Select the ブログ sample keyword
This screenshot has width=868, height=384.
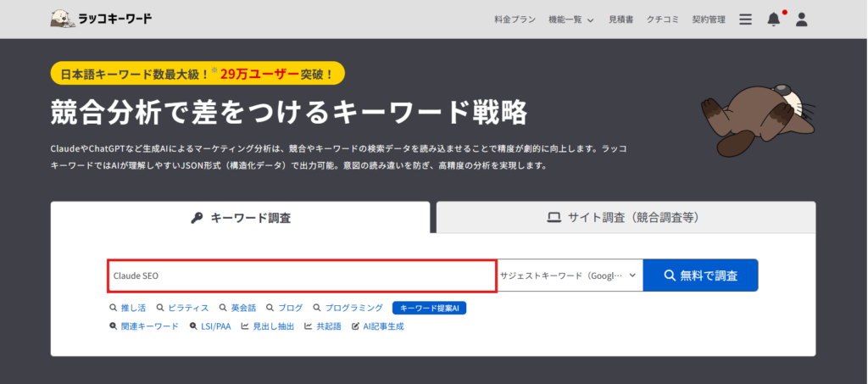click(285, 309)
